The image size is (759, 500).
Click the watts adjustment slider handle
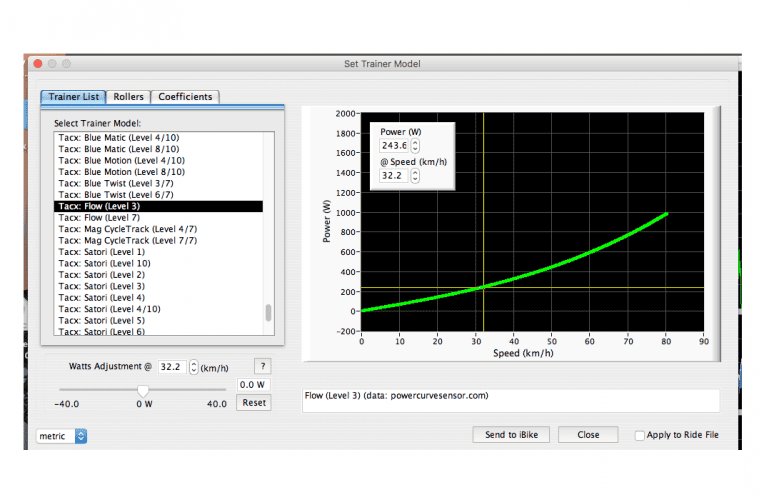(143, 389)
